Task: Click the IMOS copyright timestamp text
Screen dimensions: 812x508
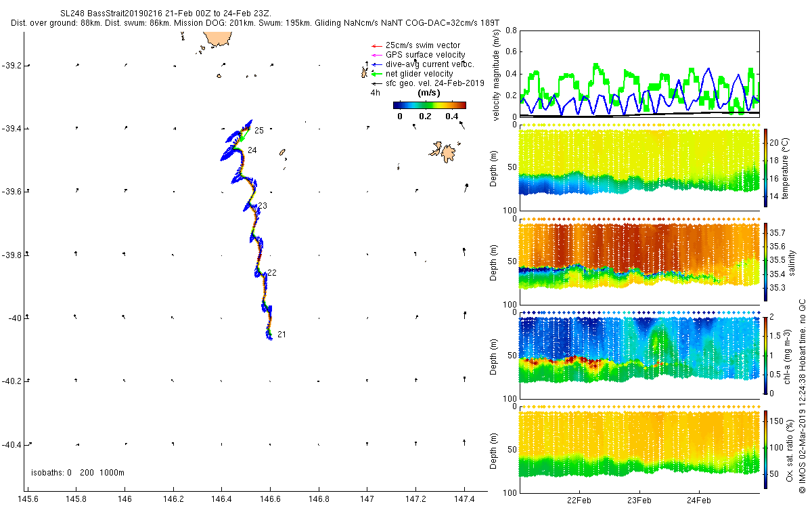Action: click(802, 396)
